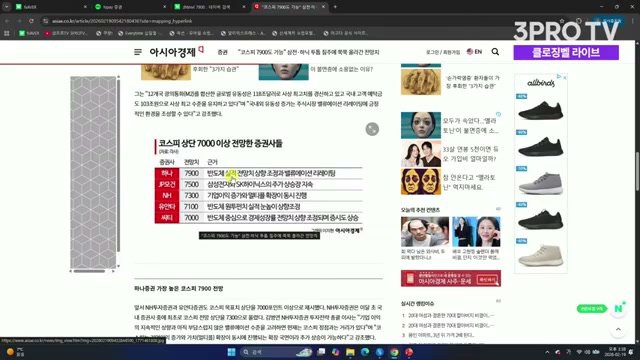This screenshot has height=360, width=640.
Task: Open the red round app icon in taskbar
Action: 409,352
